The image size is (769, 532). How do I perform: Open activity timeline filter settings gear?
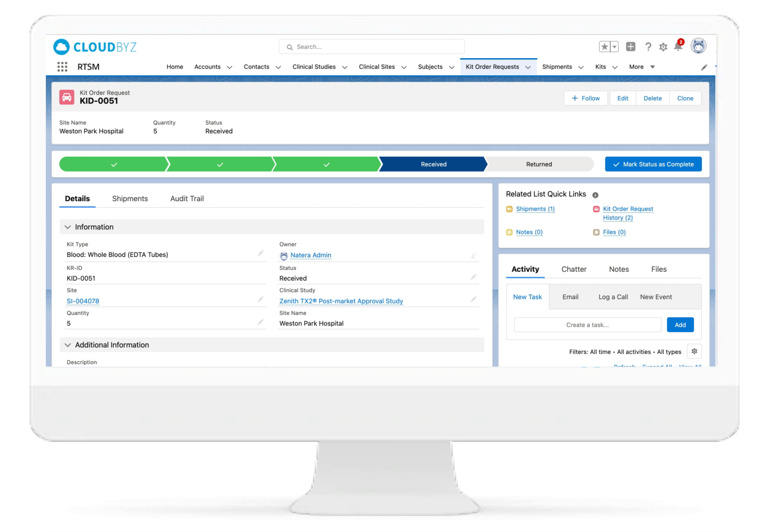pos(694,351)
